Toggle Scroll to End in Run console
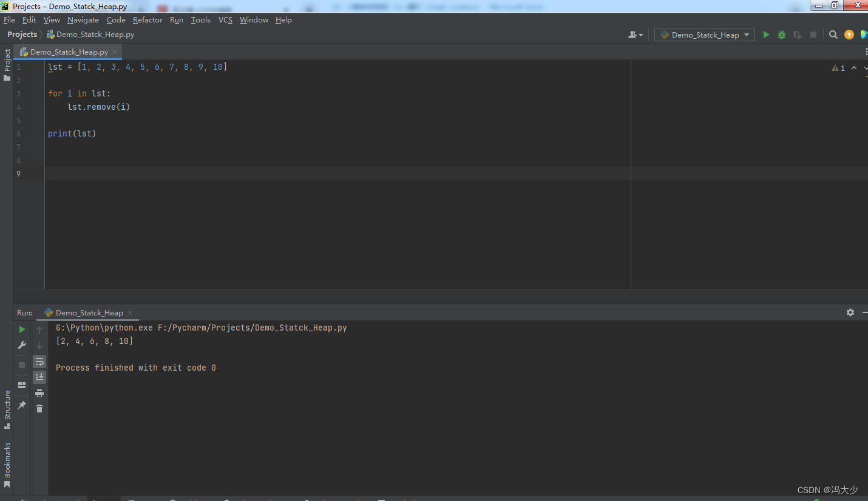Viewport: 868px width, 501px height. (39, 377)
